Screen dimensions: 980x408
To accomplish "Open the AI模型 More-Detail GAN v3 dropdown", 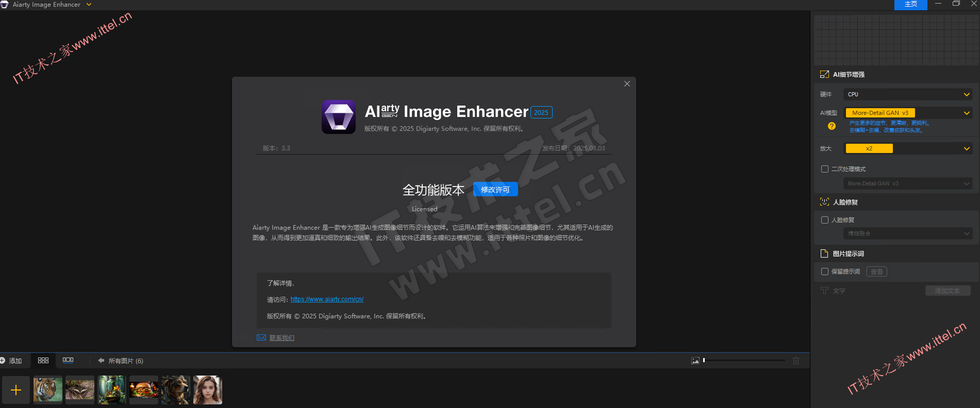I will click(x=908, y=113).
